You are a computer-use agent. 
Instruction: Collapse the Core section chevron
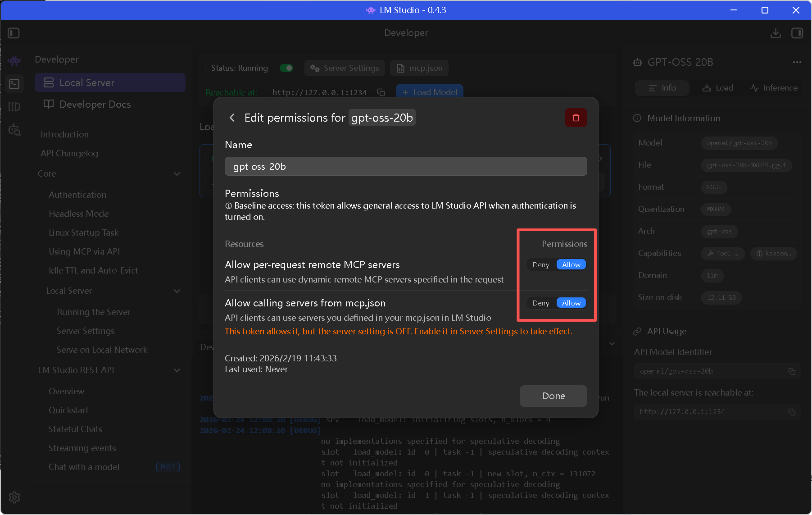pyautogui.click(x=177, y=174)
